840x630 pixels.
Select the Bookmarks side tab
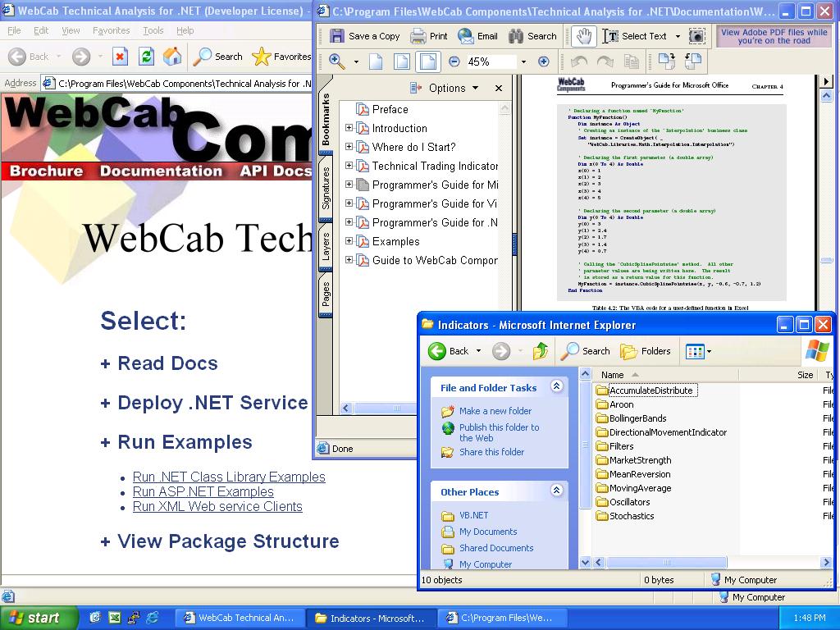tap(326, 119)
